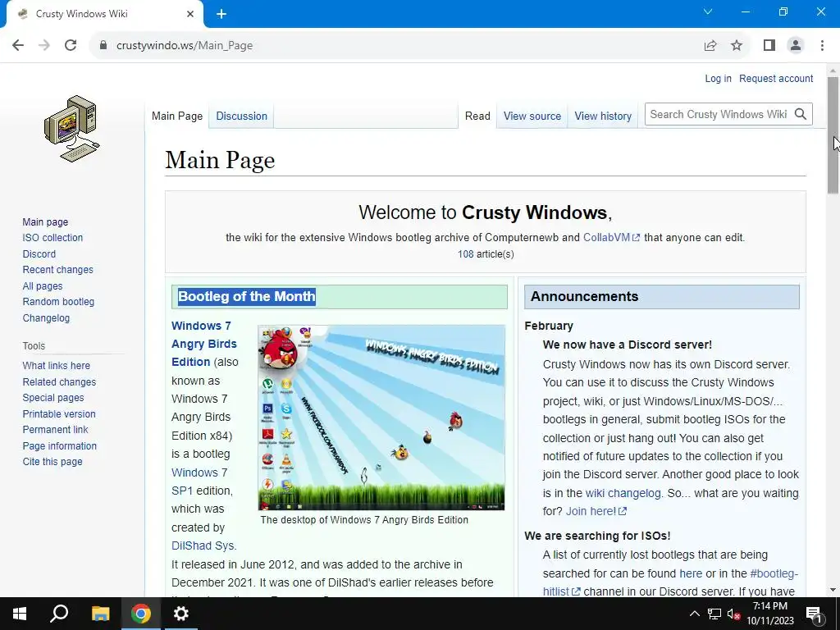This screenshot has height=630, width=840.
Task: Click Random bootleg in sidebar
Action: pos(58,302)
